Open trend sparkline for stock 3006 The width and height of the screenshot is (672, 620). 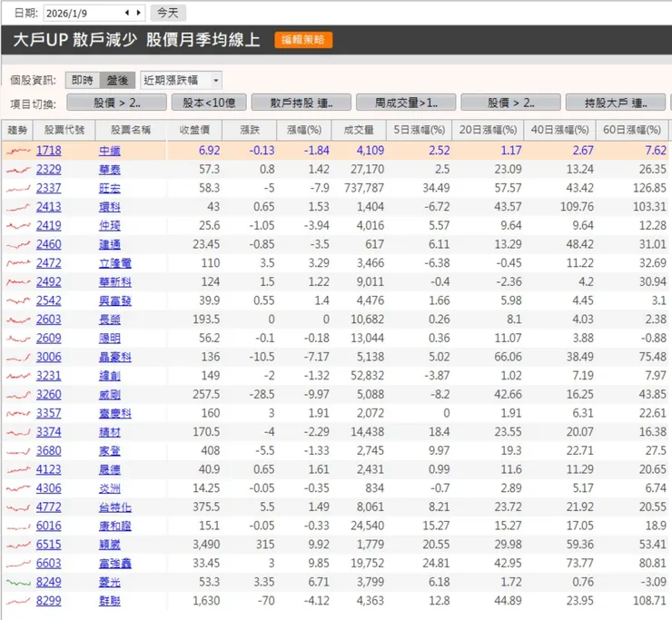pyautogui.click(x=18, y=357)
